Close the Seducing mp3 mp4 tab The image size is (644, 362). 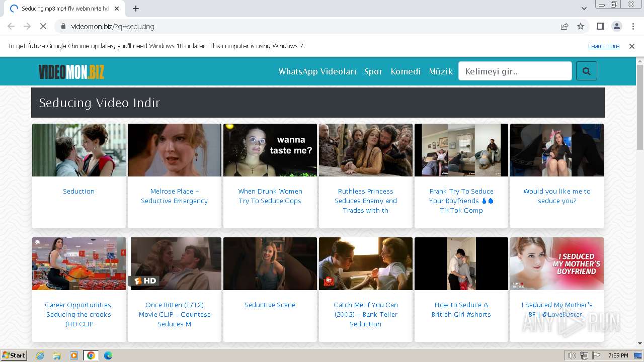pos(117,9)
